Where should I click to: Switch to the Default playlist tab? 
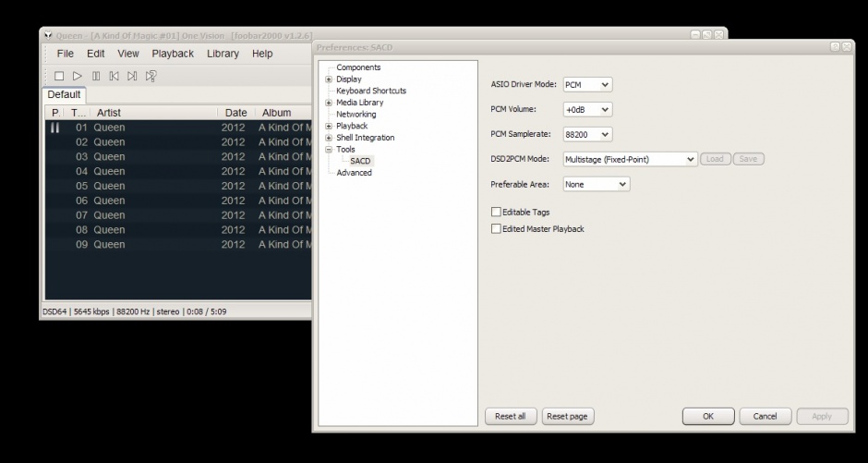[64, 94]
